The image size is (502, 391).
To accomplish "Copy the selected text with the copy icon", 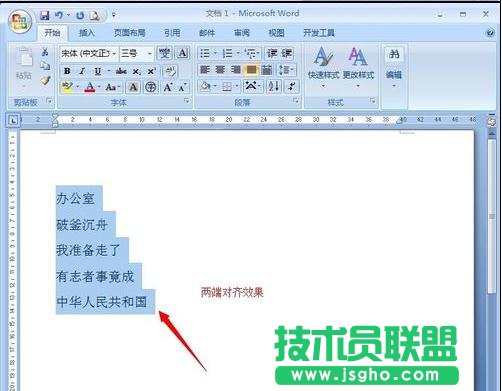I will click(x=45, y=66).
